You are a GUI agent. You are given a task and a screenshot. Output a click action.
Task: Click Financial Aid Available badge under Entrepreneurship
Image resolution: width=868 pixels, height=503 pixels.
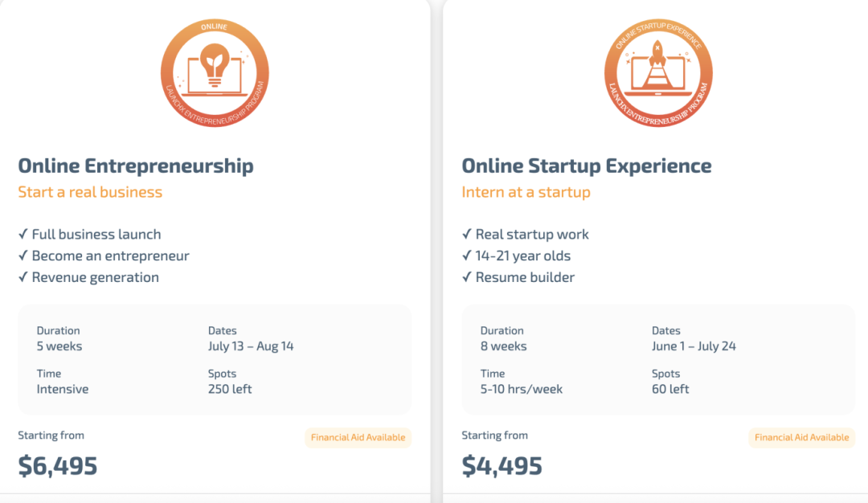point(358,438)
